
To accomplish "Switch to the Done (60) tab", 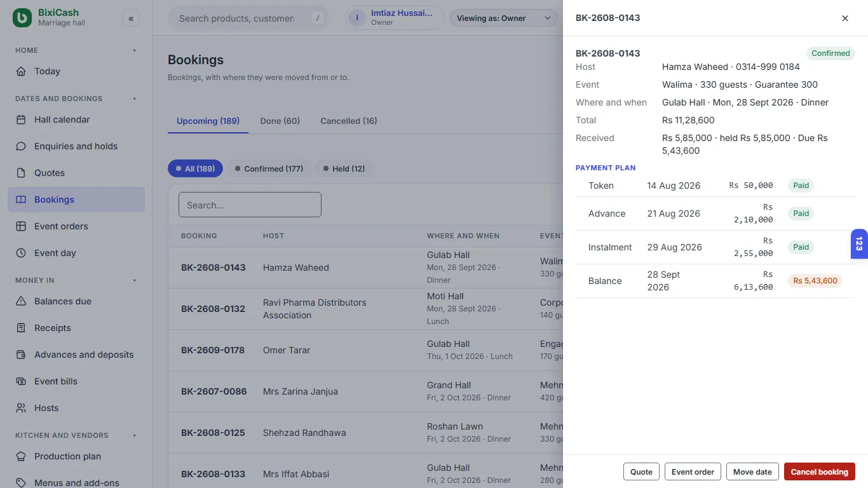I will click(x=280, y=121).
